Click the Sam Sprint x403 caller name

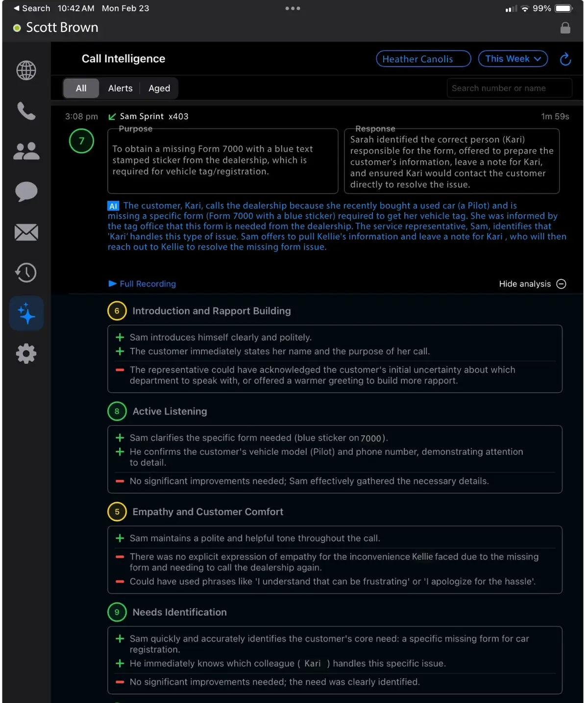click(154, 117)
